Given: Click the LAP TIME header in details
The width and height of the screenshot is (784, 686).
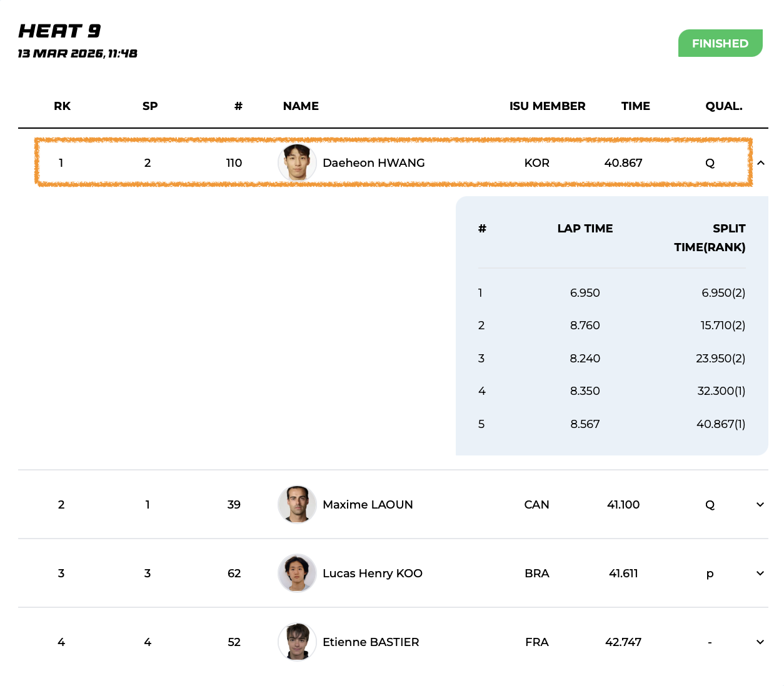Looking at the screenshot, I should coord(585,229).
